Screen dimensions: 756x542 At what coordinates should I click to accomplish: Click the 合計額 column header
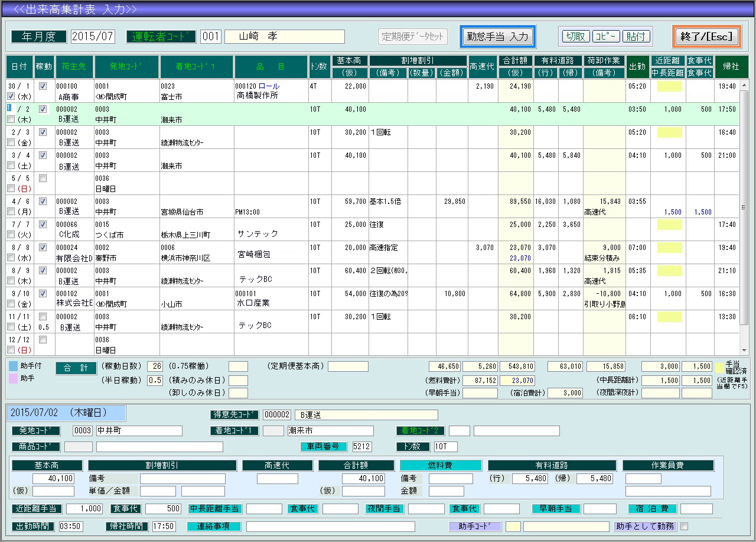[x=516, y=61]
